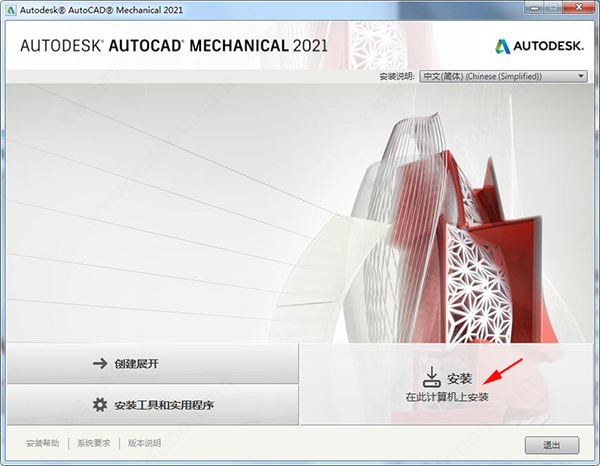Click the Autodesk logo at top right
Screen dimensions: 600x466
[x=539, y=46]
